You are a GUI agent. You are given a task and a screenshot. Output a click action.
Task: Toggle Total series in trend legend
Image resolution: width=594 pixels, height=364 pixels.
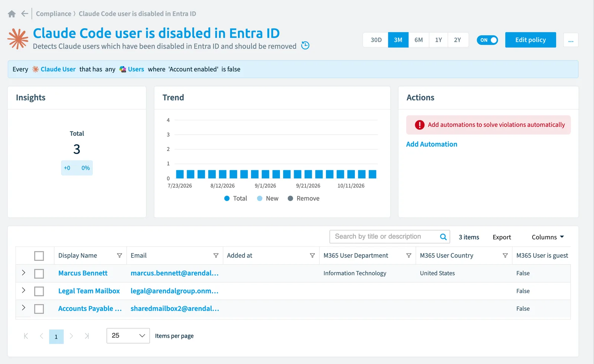click(236, 199)
